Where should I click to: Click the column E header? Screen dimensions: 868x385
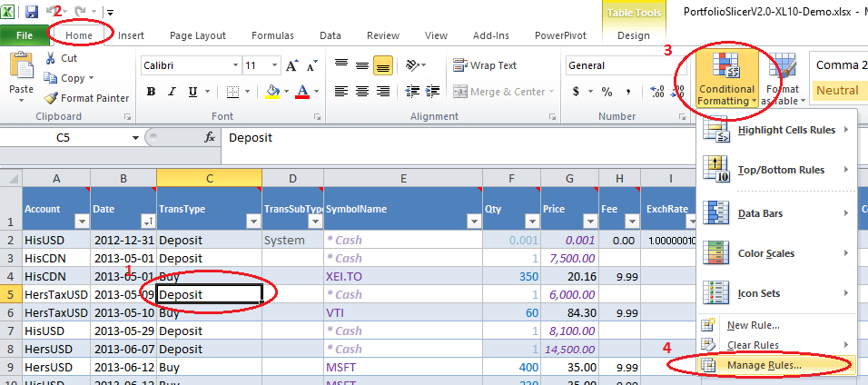(403, 178)
